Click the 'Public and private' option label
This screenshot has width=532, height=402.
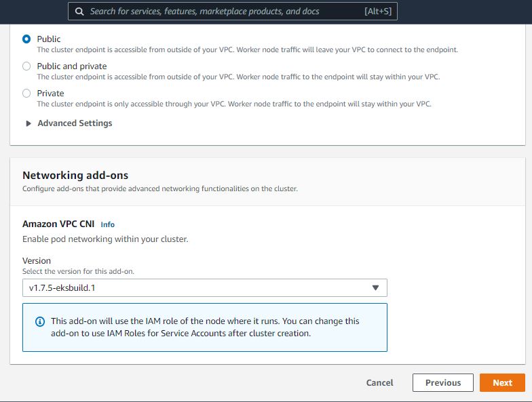pyautogui.click(x=71, y=66)
